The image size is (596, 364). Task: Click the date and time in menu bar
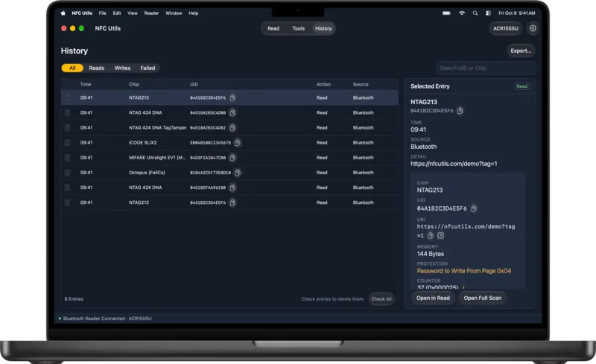pos(516,13)
